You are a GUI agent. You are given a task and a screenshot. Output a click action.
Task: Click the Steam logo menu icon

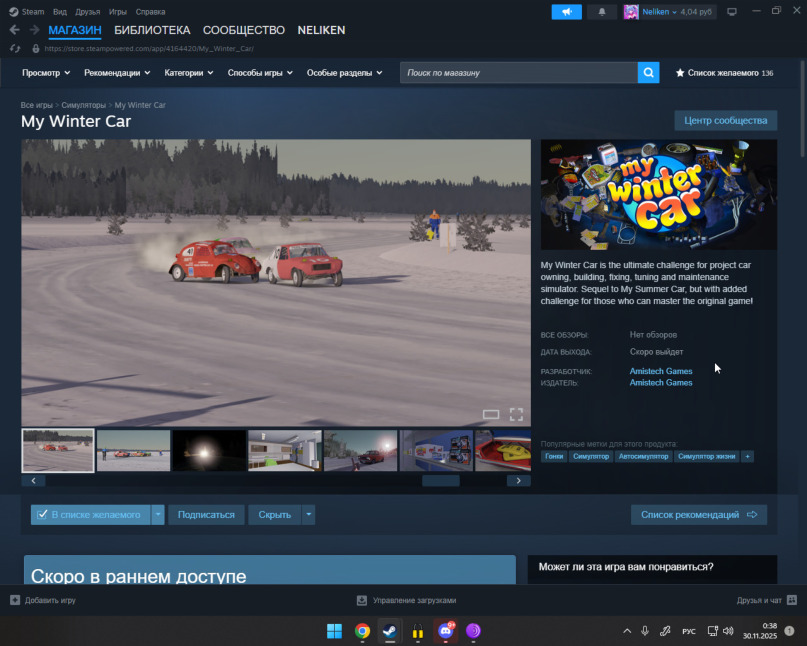pyautogui.click(x=14, y=11)
